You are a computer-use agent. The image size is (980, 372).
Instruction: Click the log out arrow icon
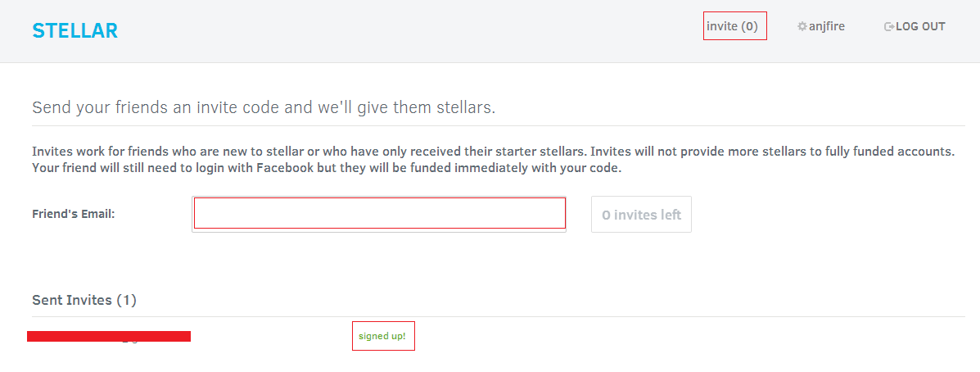pyautogui.click(x=889, y=26)
